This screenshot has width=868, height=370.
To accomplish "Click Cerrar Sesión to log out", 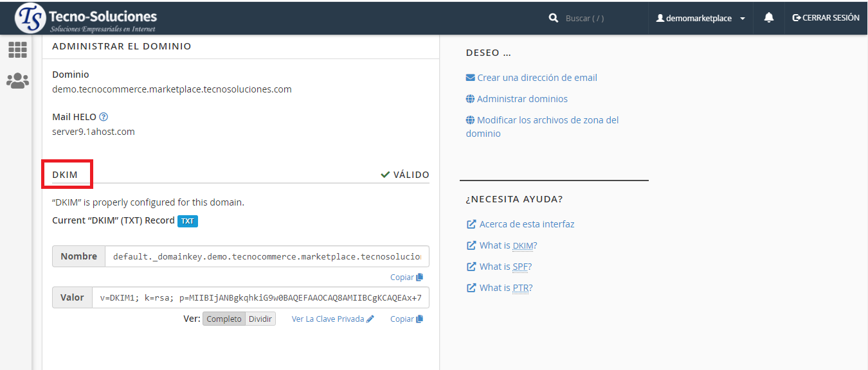I will coord(826,18).
